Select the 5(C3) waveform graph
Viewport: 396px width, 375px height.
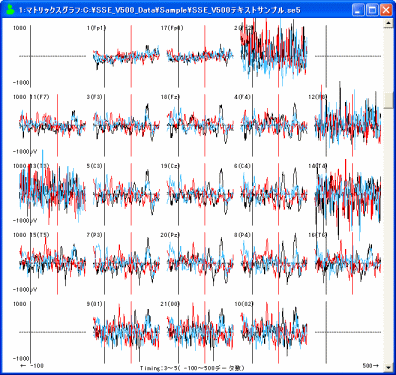pos(126,194)
